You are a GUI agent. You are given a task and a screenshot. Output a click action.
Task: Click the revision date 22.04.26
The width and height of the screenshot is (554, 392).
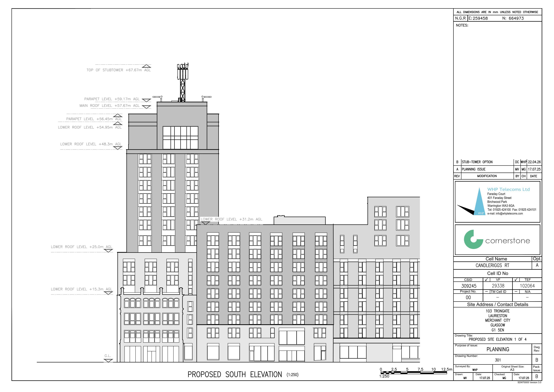tap(534, 162)
